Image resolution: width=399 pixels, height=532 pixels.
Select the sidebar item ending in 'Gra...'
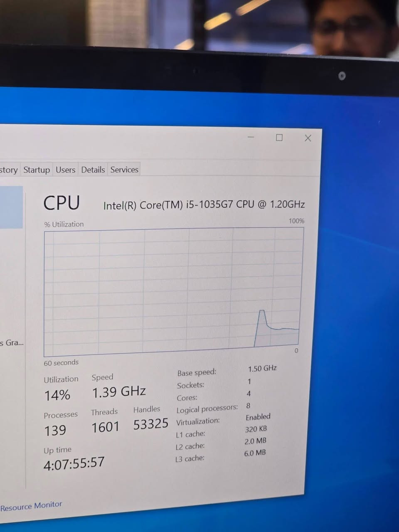[x=12, y=343]
